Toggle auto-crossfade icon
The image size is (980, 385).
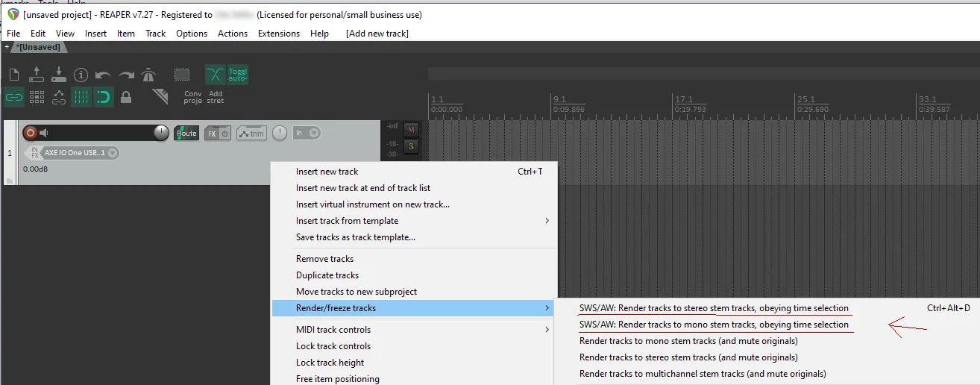click(x=216, y=75)
